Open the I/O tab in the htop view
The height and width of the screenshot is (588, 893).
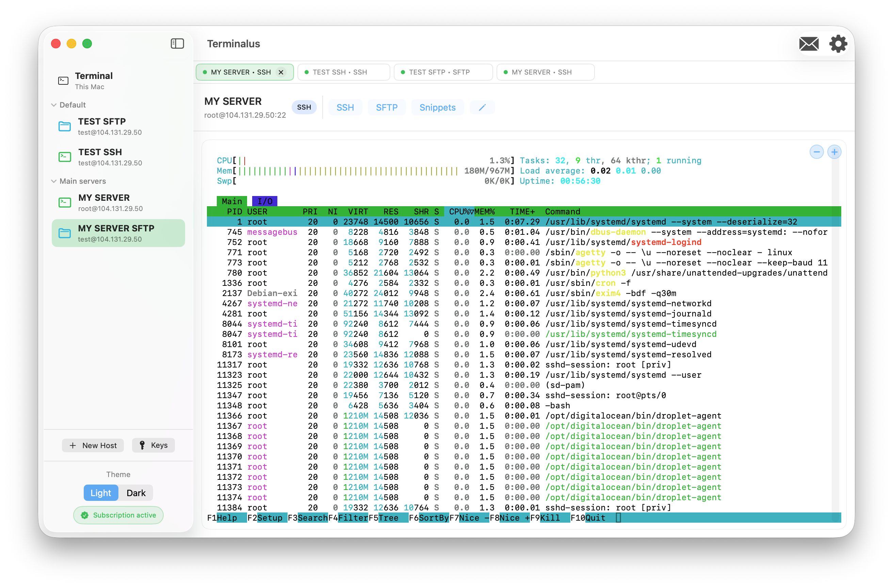pyautogui.click(x=265, y=201)
